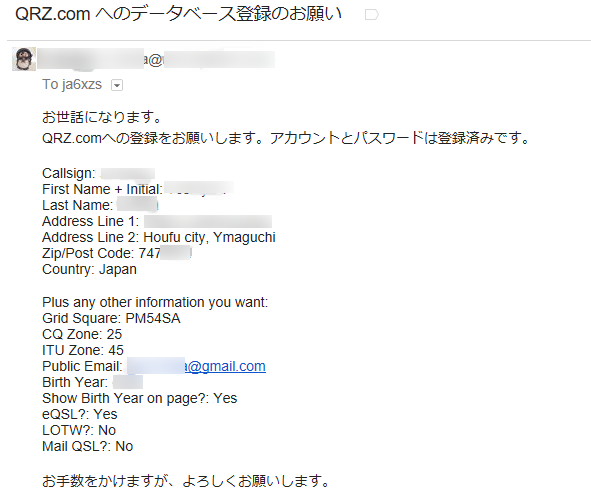Expand recipient details arrow next to ja6xzs
Viewport: 591px width, 500px height.
tap(117, 86)
